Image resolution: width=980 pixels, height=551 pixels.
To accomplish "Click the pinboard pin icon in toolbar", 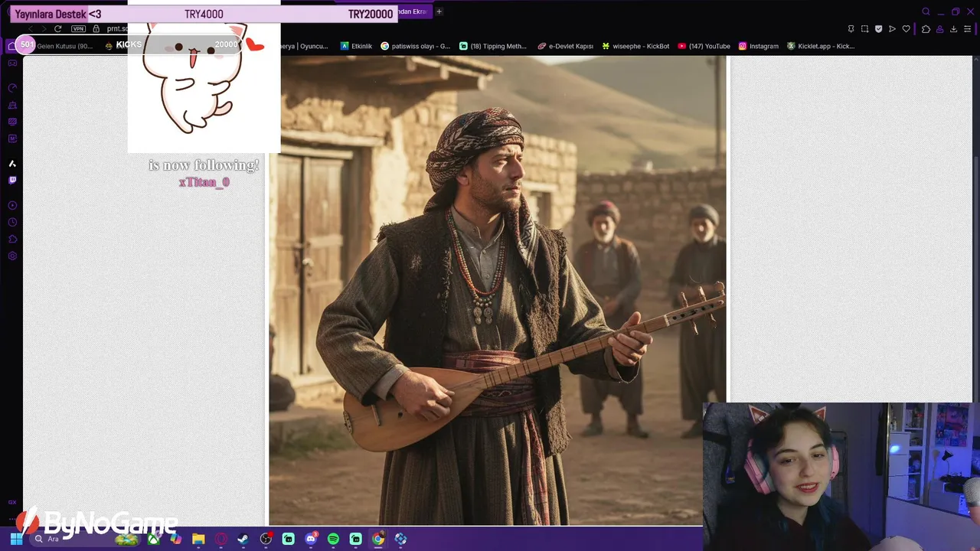I will [x=851, y=29].
